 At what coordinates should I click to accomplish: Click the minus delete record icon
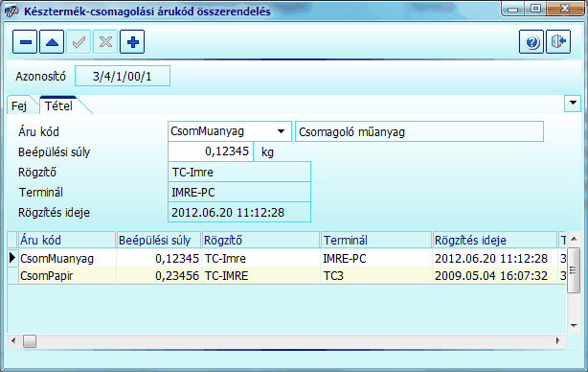point(25,41)
